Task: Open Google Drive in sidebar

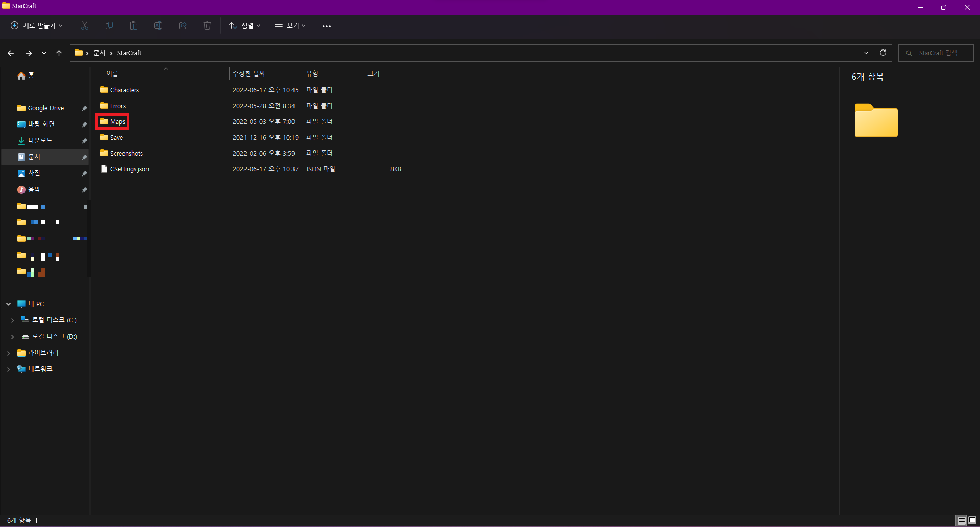Action: tap(46, 108)
